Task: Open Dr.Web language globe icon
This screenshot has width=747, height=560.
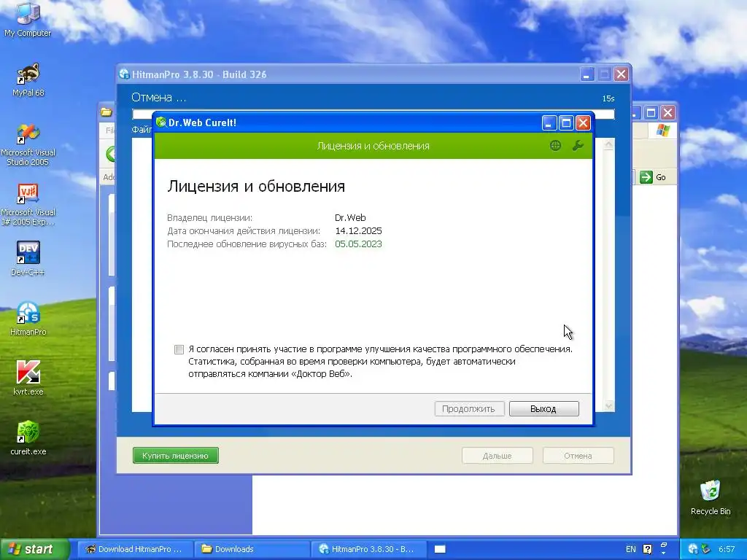Action: point(555,146)
